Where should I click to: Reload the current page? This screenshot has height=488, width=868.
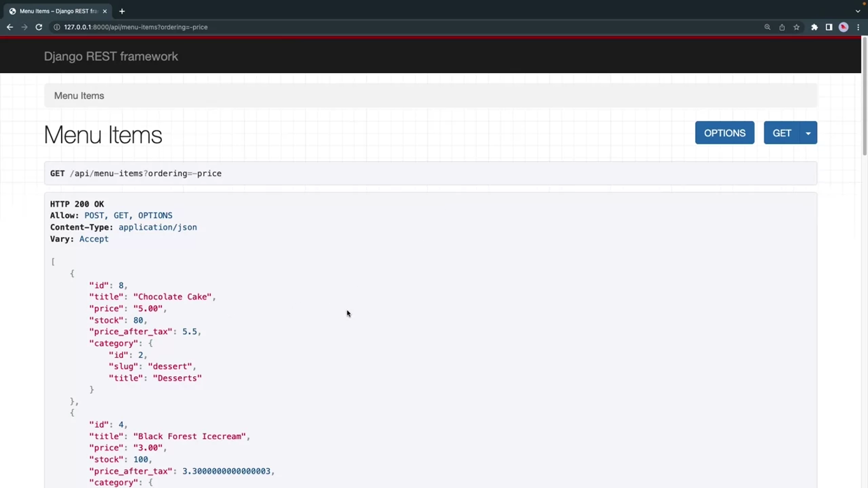click(x=39, y=27)
